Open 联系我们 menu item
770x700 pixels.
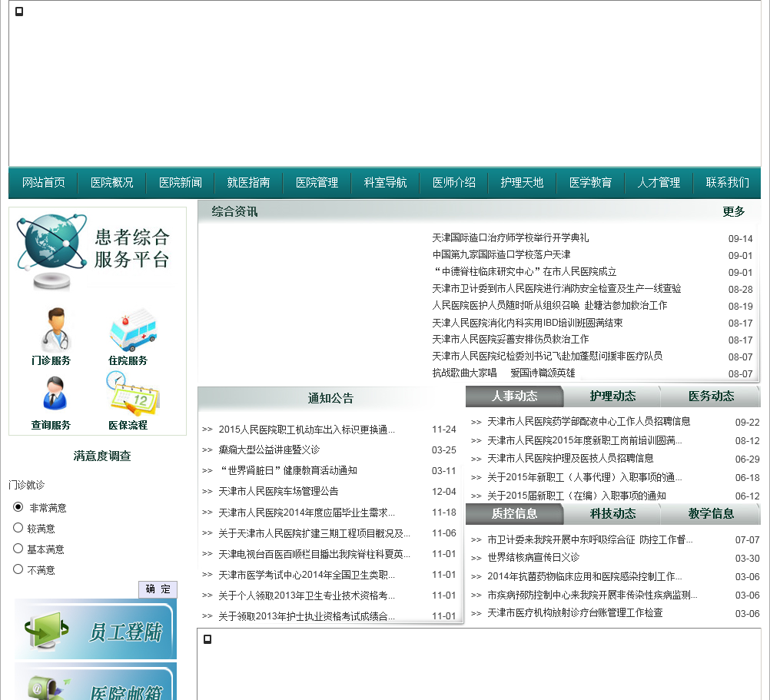pos(727,183)
